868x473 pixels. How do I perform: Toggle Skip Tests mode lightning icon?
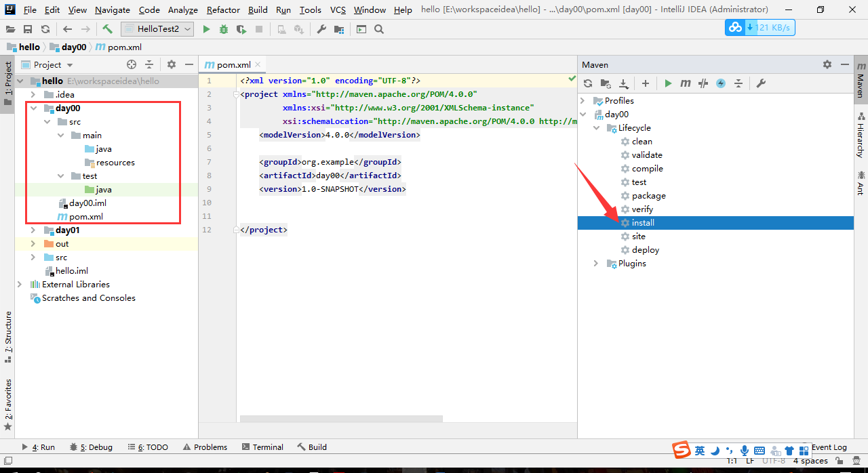[721, 83]
